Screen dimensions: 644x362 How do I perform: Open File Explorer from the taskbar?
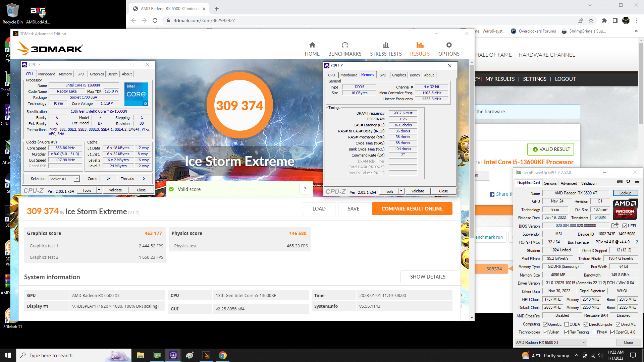[x=141, y=355]
